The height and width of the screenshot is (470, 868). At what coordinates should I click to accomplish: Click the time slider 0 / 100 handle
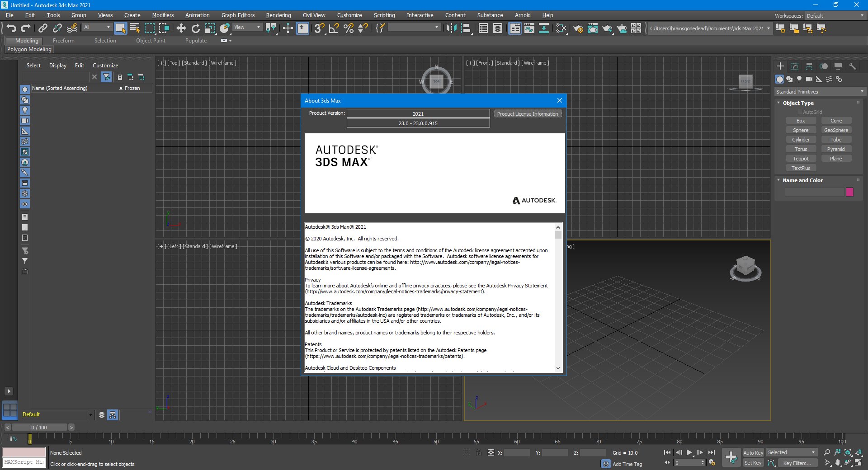pos(39,428)
